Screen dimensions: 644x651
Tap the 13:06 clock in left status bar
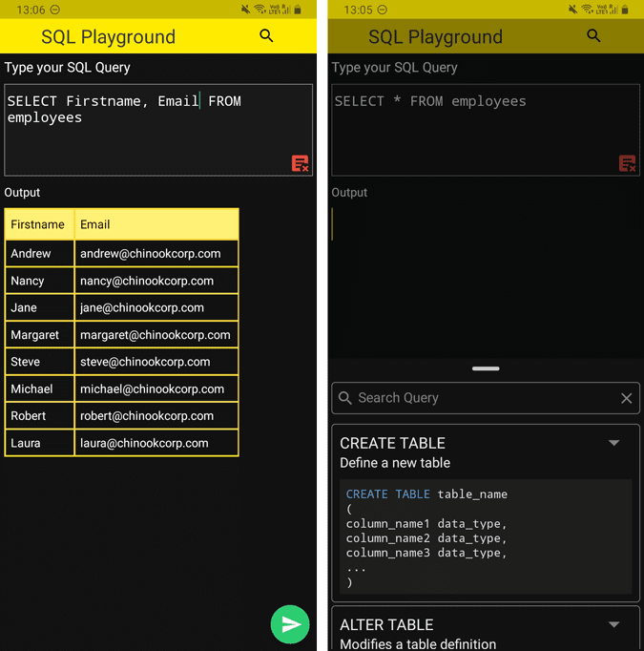tap(31, 10)
